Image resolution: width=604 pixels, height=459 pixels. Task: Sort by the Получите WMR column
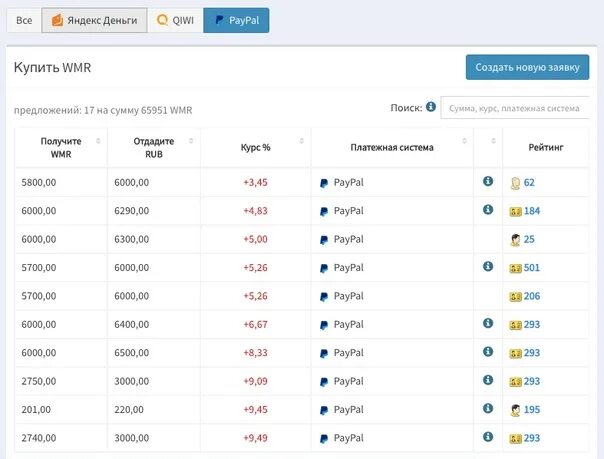click(x=61, y=148)
